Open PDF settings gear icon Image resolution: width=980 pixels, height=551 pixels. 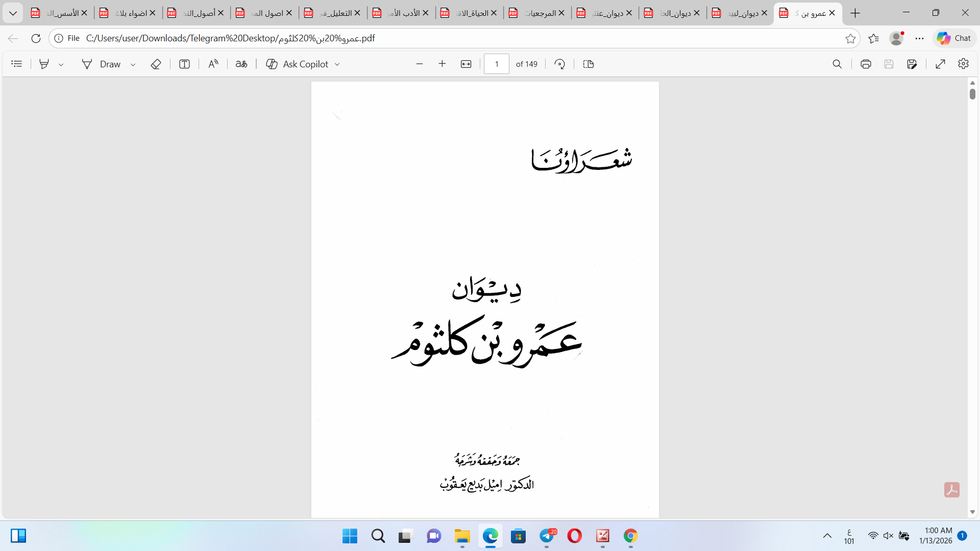963,64
